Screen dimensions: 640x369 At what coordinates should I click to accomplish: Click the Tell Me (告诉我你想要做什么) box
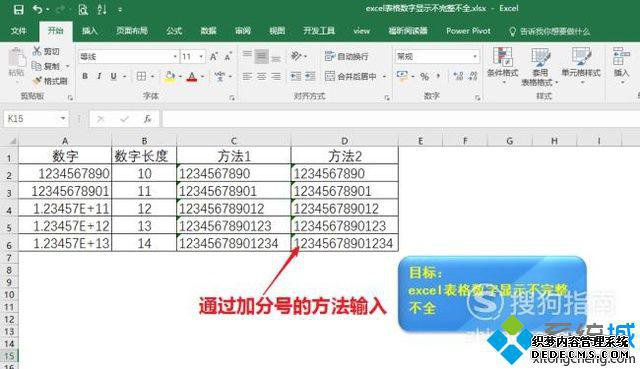tap(550, 31)
